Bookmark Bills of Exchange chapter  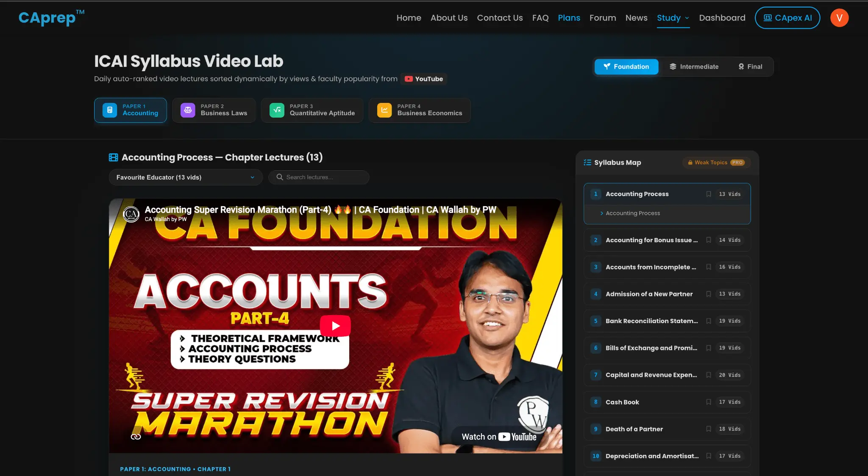pos(709,348)
